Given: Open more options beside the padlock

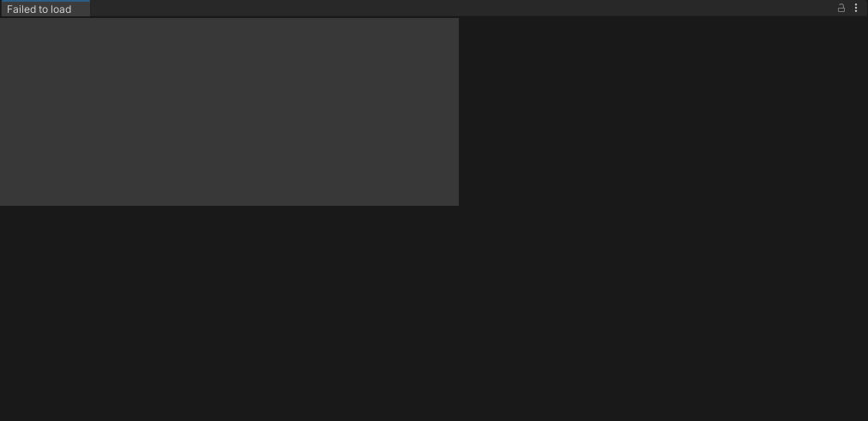Looking at the screenshot, I should pyautogui.click(x=856, y=8).
